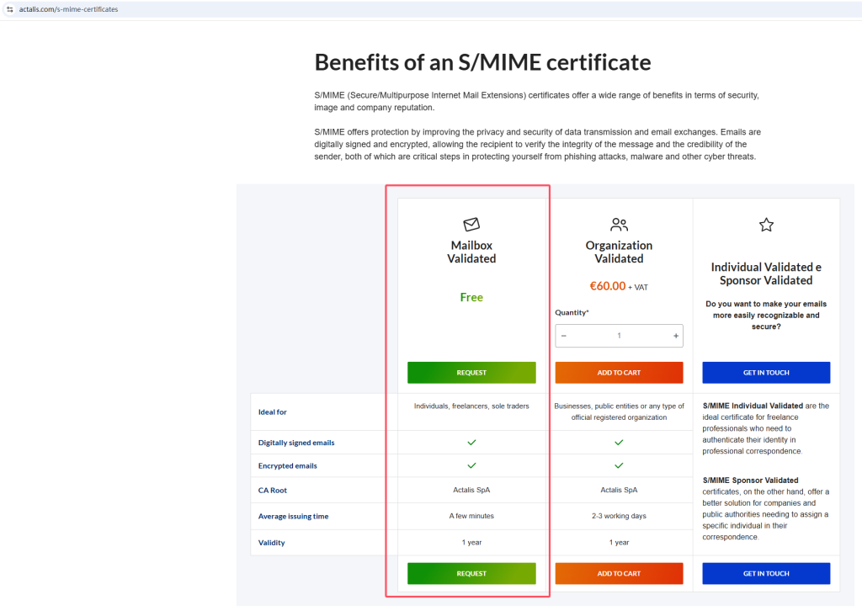Click Mailbox Validated's digitally signed emails checkmark

pyautogui.click(x=471, y=442)
